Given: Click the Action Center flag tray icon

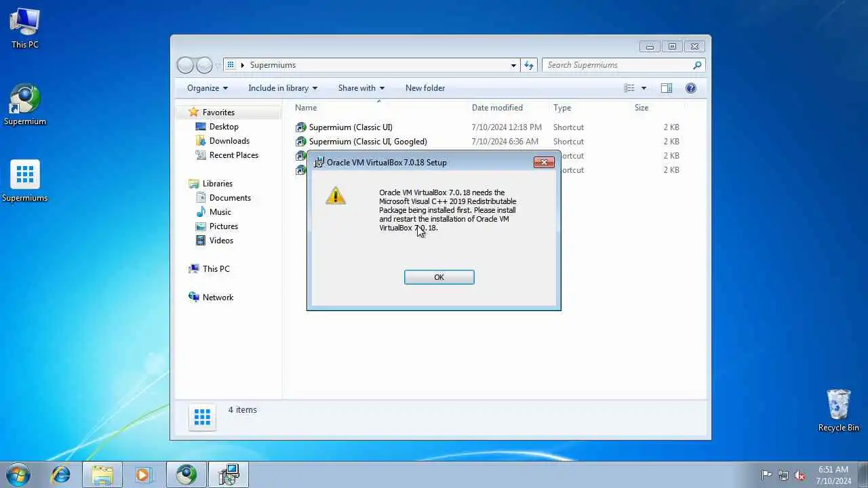Looking at the screenshot, I should [x=766, y=475].
